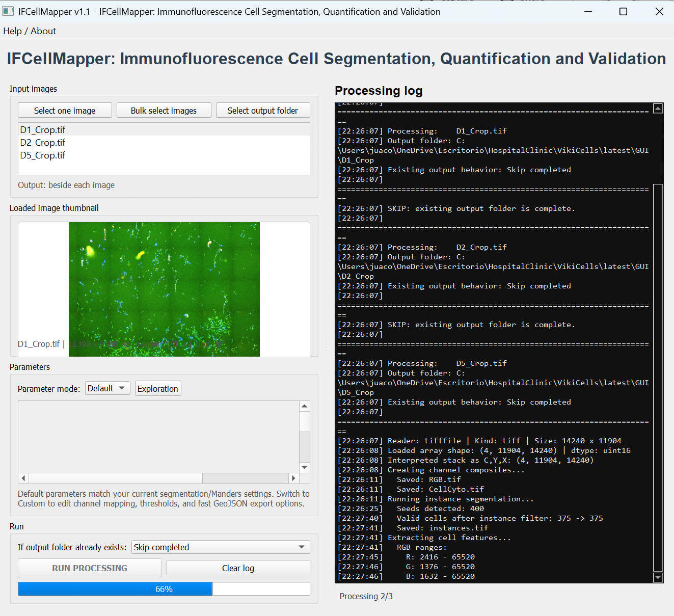Select D1_Crop.tif in the image list
674x616 pixels.
tap(164, 130)
